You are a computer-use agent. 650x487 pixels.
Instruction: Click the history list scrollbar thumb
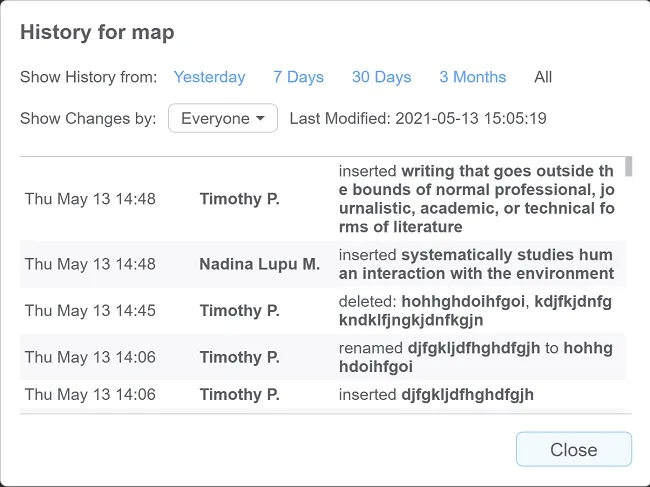click(628, 166)
